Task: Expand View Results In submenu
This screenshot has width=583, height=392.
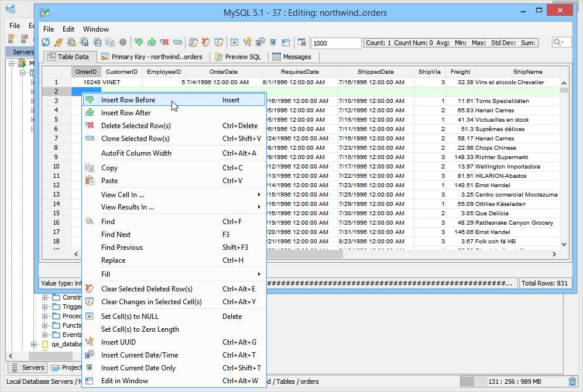Action: point(174,207)
